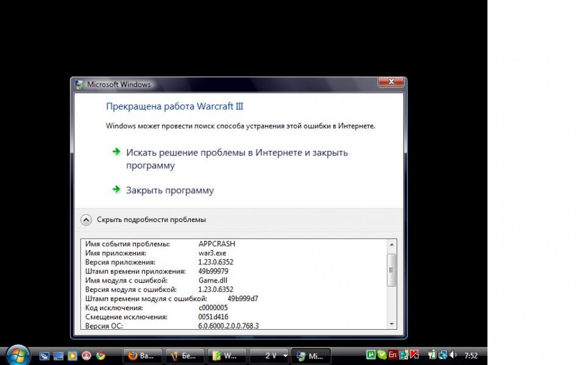Click 'Скрыть подробности проблемы' label
Viewport: 588px width, 365px height.
click(x=151, y=219)
